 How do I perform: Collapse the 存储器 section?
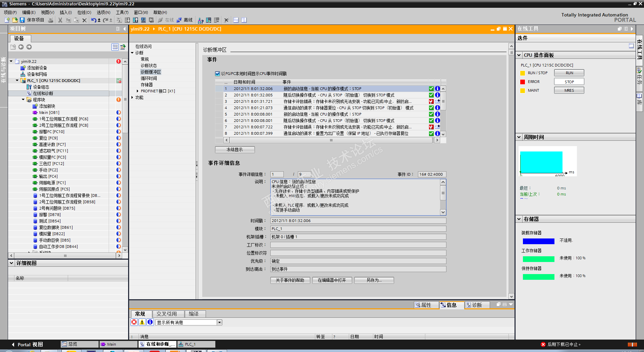(x=519, y=219)
